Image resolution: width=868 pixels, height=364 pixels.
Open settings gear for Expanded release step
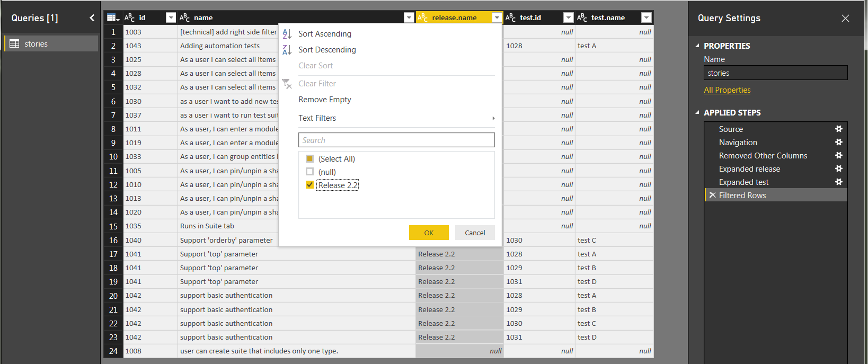839,168
